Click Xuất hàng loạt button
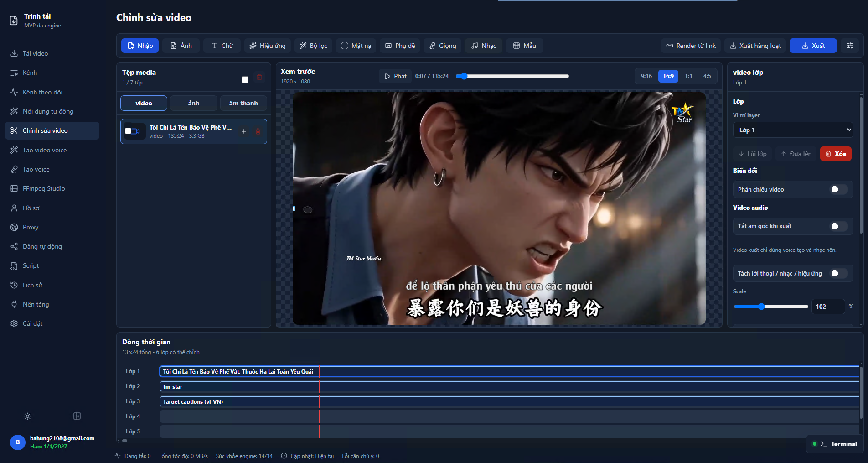The width and height of the screenshot is (868, 463). [x=755, y=46]
